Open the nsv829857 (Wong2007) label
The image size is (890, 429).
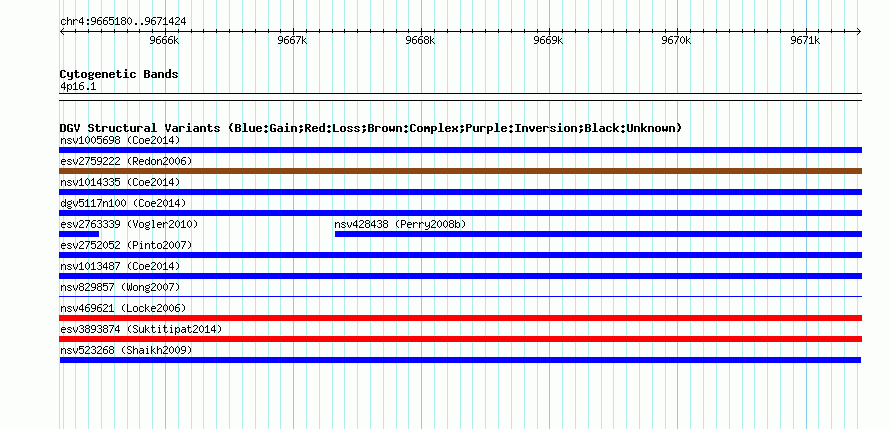click(120, 287)
